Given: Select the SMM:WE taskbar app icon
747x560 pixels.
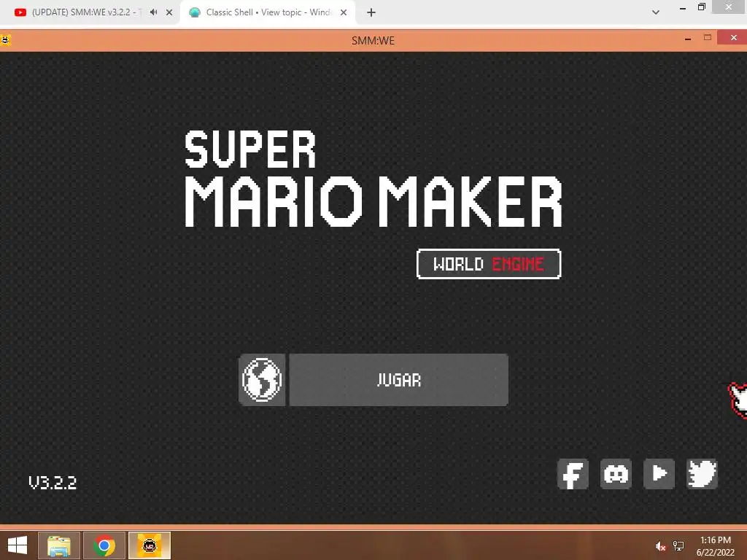Looking at the screenshot, I should pos(150,545).
